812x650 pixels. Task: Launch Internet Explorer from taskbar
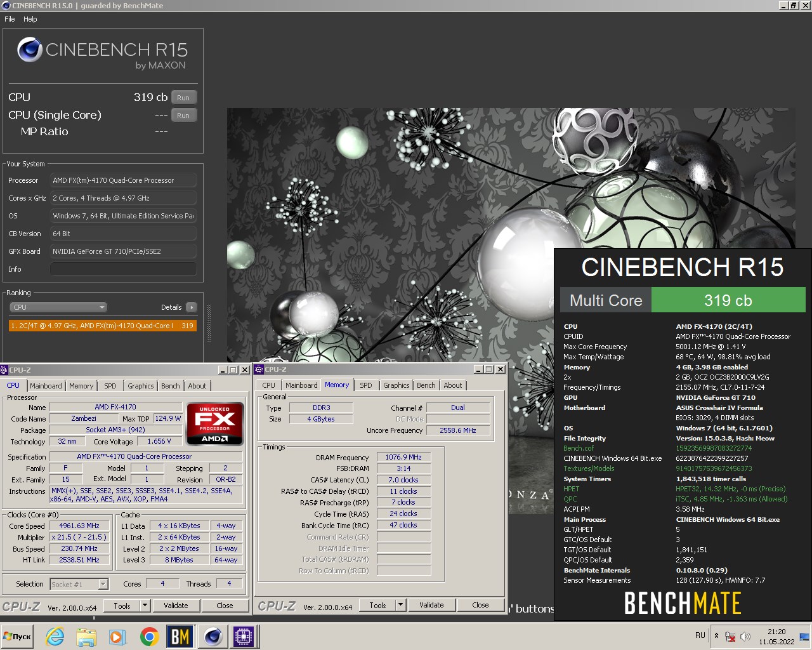point(55,636)
